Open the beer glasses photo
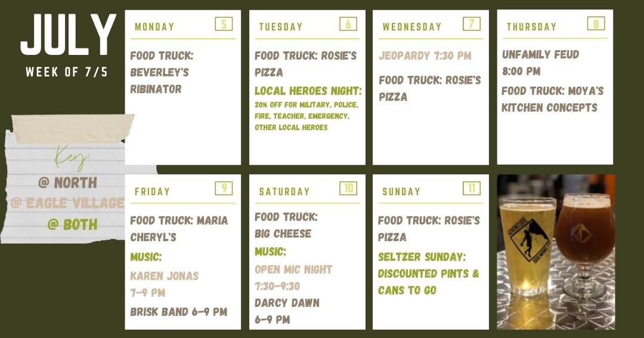This screenshot has width=644, height=338. click(556, 251)
